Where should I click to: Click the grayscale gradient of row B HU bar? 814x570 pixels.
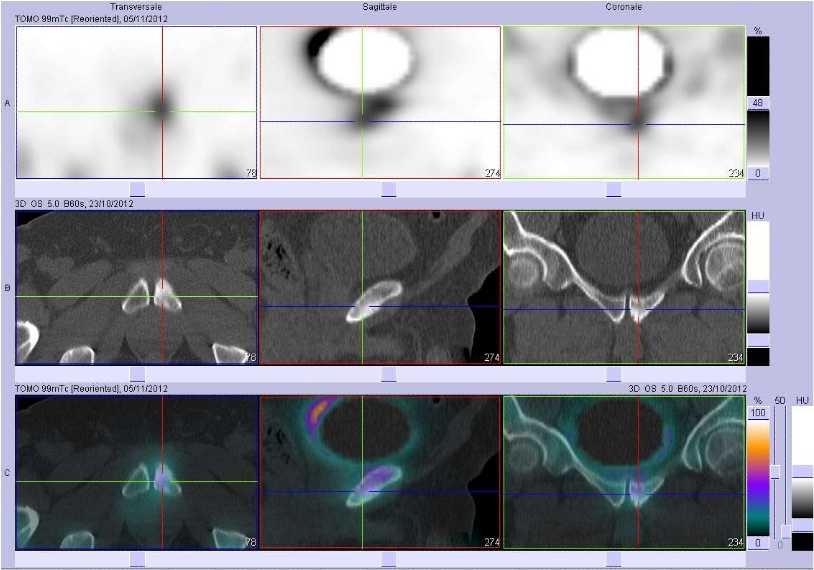coord(758,314)
